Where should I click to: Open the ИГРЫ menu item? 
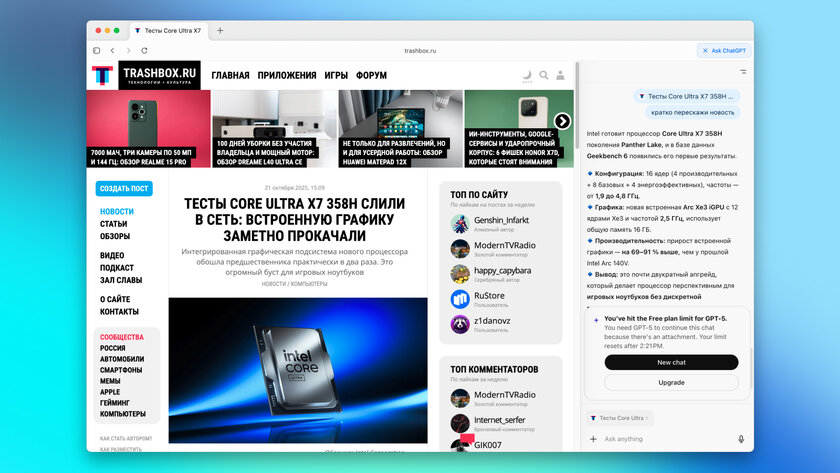coord(336,76)
